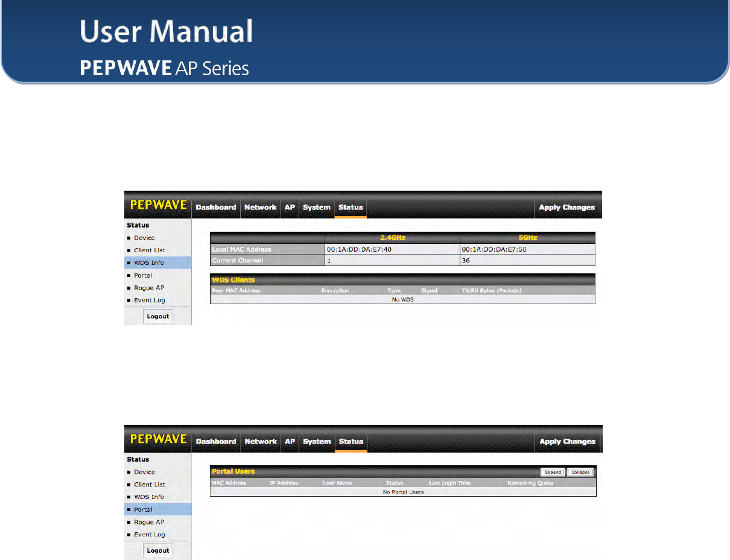The height and width of the screenshot is (560, 730).
Task: Click User Name column header
Action: [x=337, y=483]
